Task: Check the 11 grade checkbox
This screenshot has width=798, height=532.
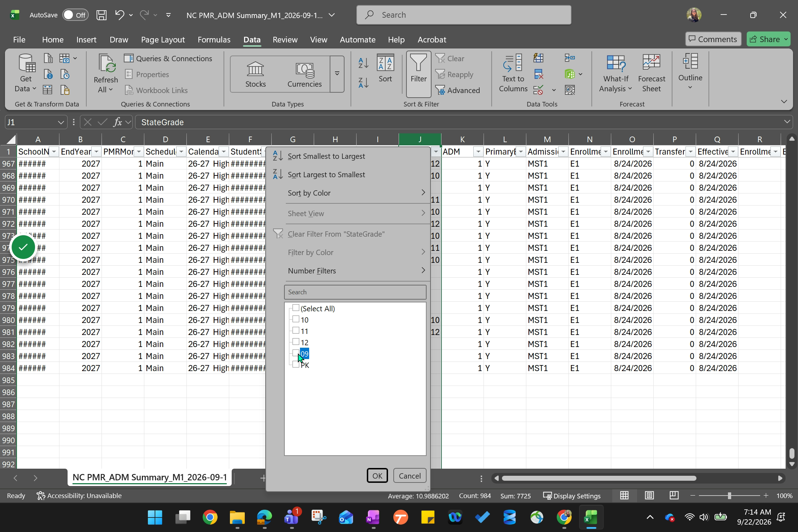Action: (x=296, y=331)
